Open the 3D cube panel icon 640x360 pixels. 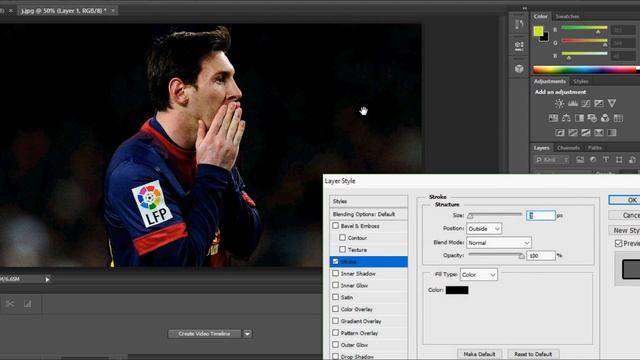(519, 69)
